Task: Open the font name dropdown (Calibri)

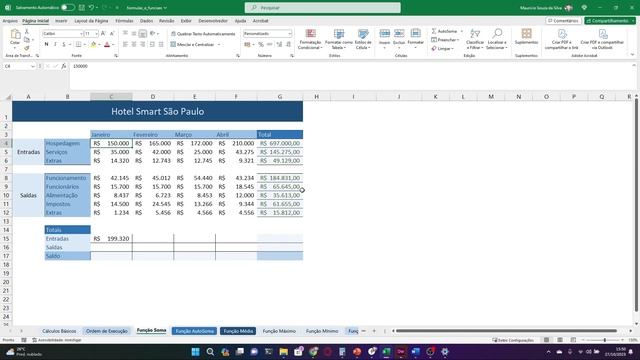Action: click(81, 34)
